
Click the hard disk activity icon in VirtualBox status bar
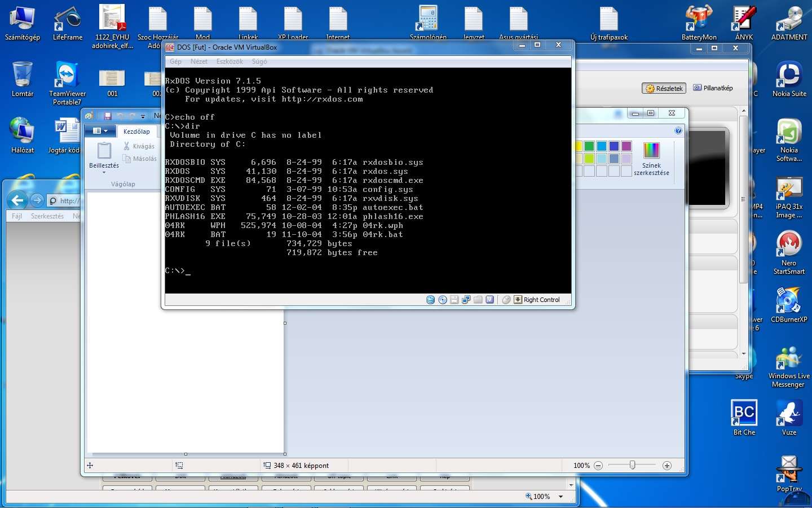[430, 300]
